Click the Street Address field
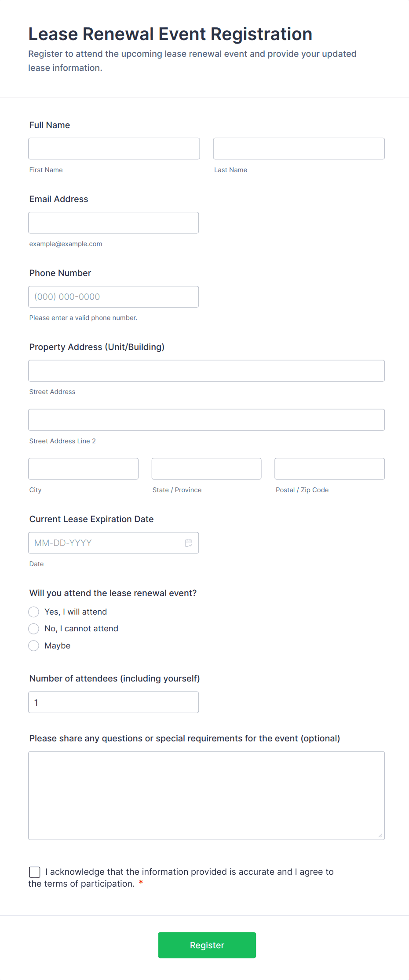Screen dimensions: 409x980 206,371
